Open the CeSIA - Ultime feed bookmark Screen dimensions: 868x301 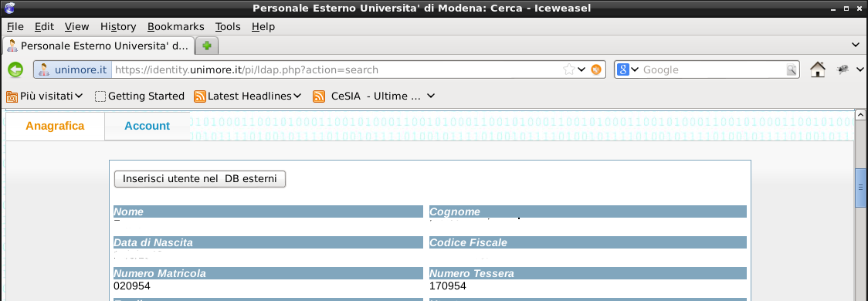click(374, 96)
